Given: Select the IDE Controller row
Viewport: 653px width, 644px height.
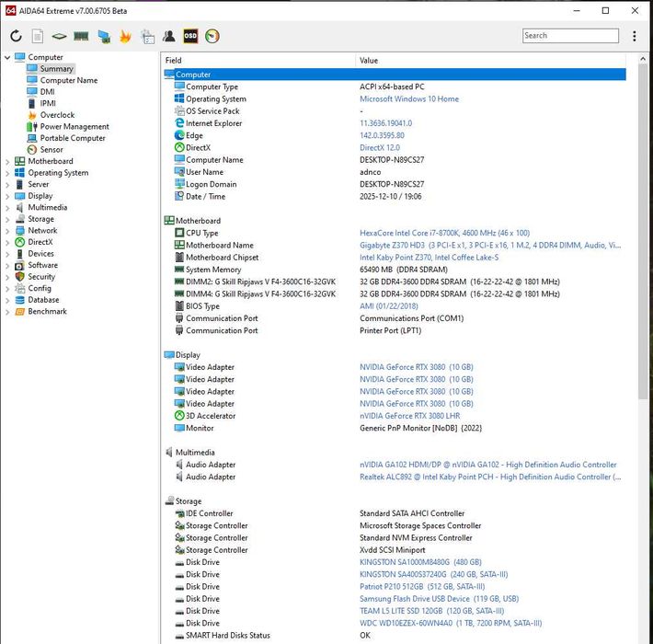Looking at the screenshot, I should [395, 513].
